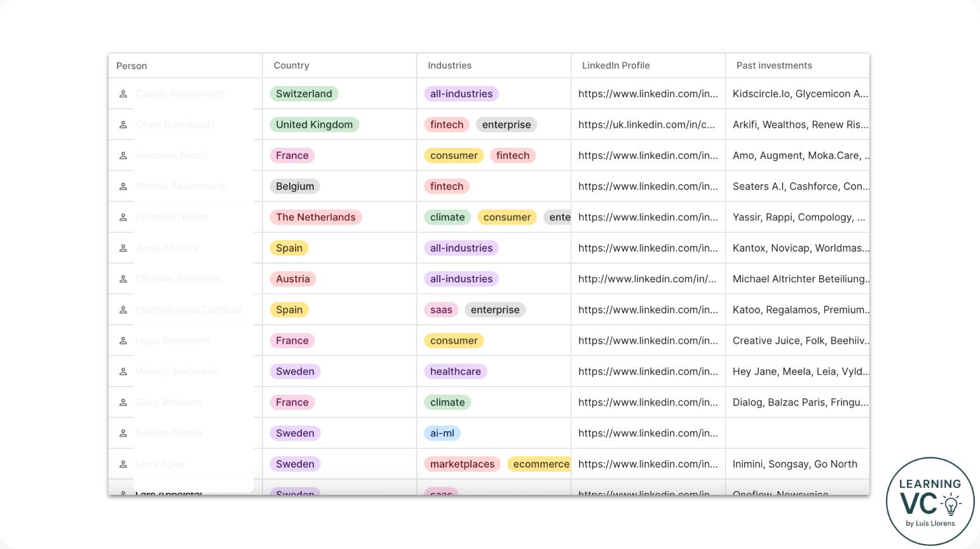Click the person icon beside Carole Ackermann
980x549 pixels.
click(x=123, y=94)
